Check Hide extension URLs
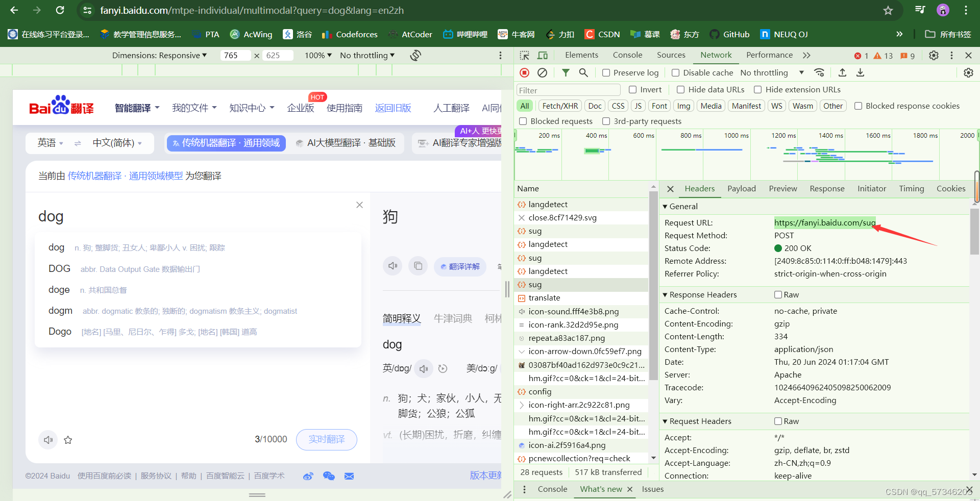Viewport: 980px width, 501px height. 758,90
